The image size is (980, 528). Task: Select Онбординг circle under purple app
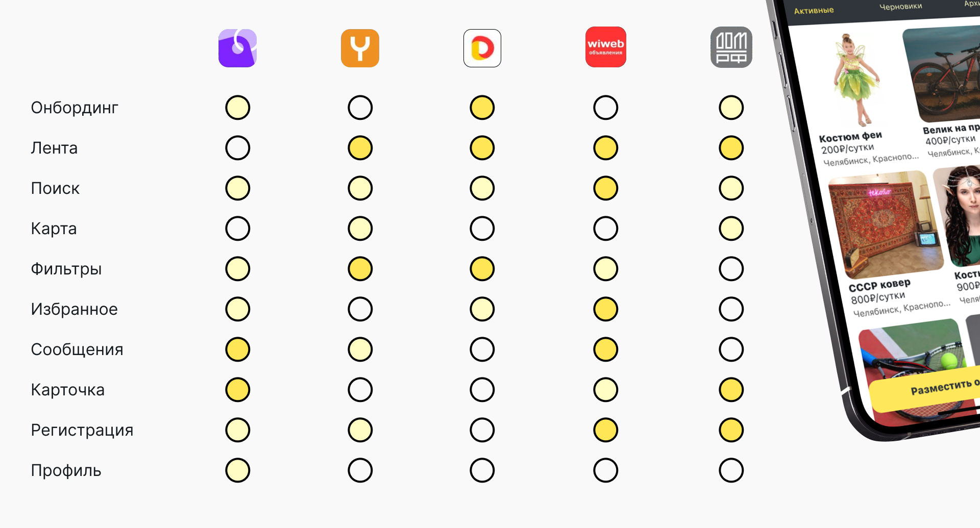pos(238,108)
